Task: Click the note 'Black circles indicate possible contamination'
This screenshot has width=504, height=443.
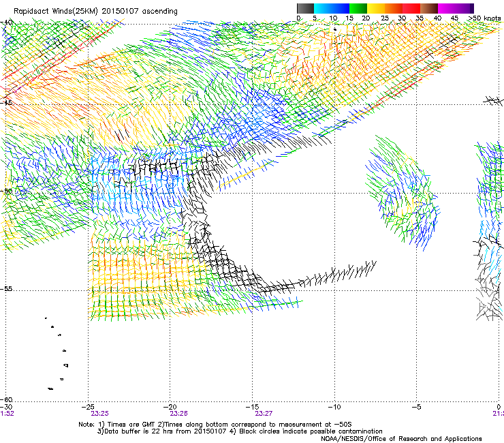Action: click(x=311, y=431)
